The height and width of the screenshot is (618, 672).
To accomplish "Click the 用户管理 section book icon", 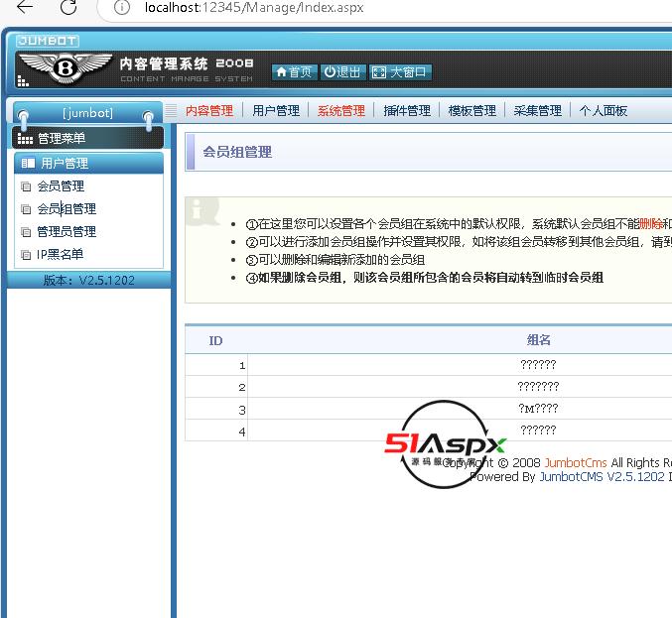I will (28, 163).
